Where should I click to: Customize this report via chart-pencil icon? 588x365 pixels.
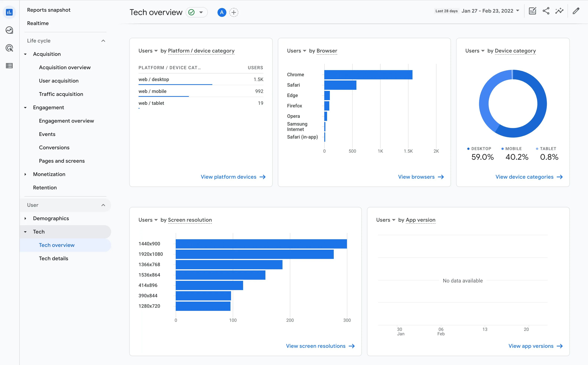tap(533, 11)
